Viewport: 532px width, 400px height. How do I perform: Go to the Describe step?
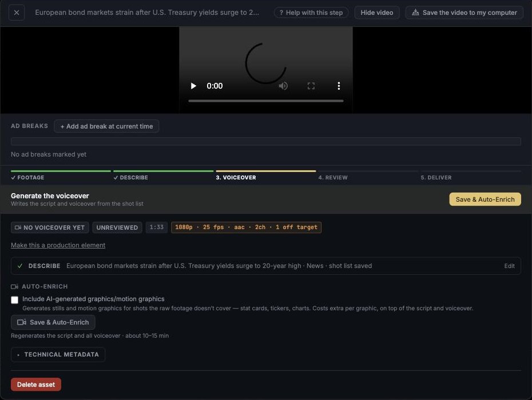[x=163, y=175]
